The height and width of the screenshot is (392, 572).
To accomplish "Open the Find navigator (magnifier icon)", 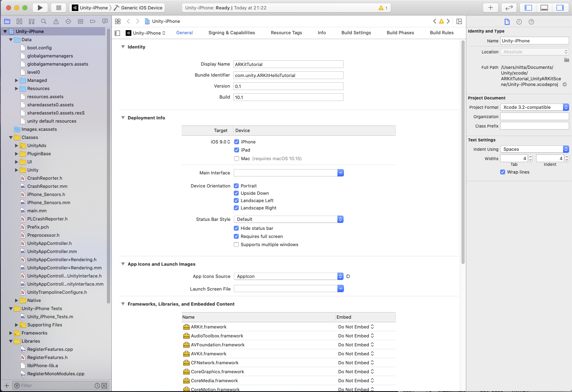I will coord(44,21).
